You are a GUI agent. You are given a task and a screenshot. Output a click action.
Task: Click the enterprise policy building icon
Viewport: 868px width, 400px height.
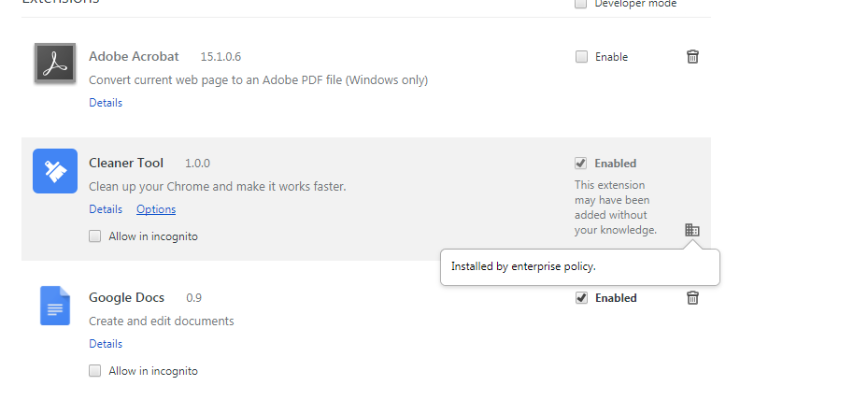coord(692,229)
